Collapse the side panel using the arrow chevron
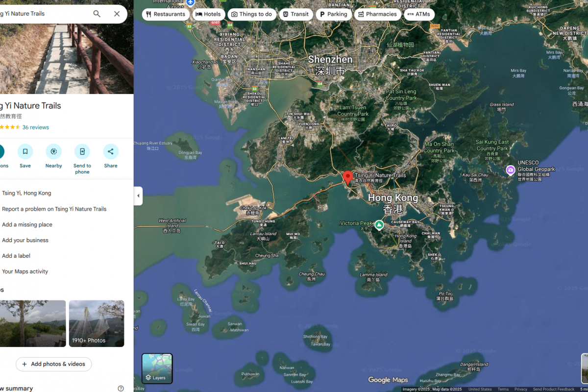Viewport: 588px width, 392px height. 138,195
